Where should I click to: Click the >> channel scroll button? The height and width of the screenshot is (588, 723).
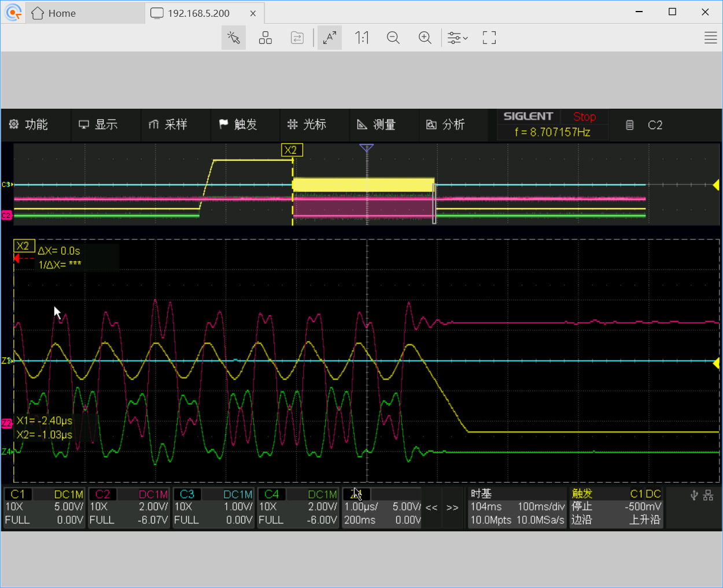coord(452,508)
